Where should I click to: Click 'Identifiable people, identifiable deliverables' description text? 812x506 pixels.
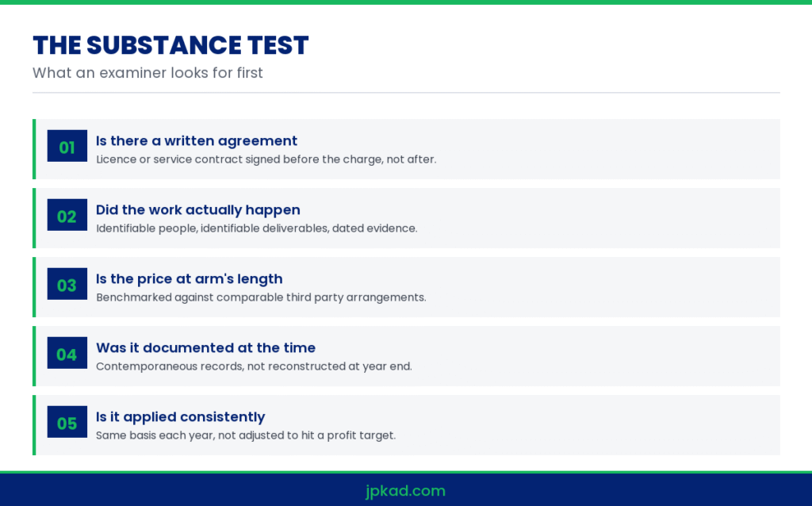pos(256,228)
